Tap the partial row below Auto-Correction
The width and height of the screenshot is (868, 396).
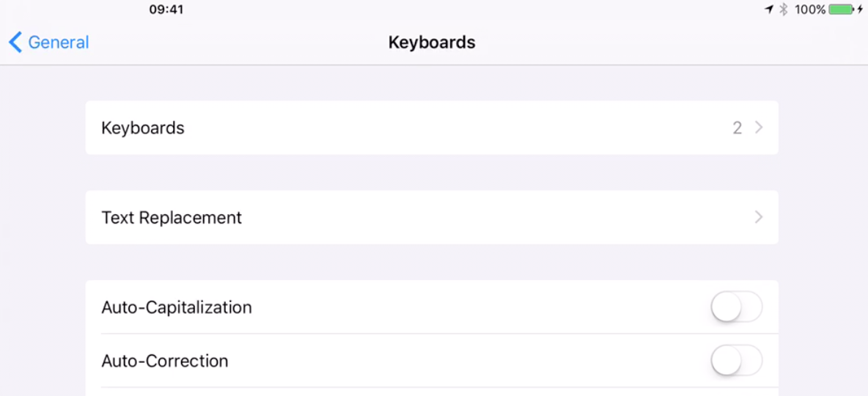(432, 392)
